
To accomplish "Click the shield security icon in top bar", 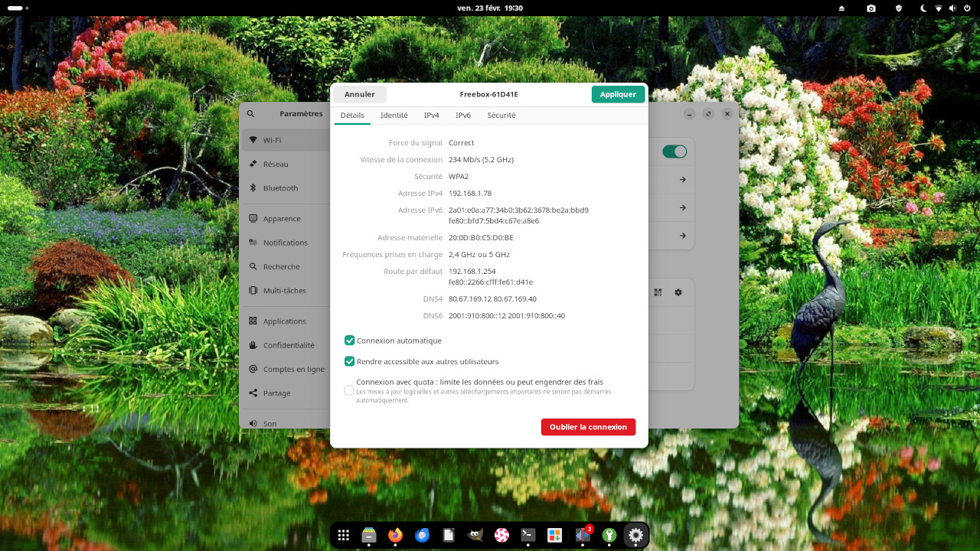I will point(899,8).
